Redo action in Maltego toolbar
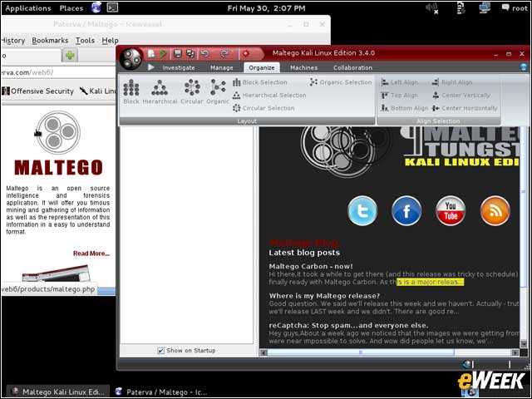This screenshot has width=532, height=399. (224, 53)
